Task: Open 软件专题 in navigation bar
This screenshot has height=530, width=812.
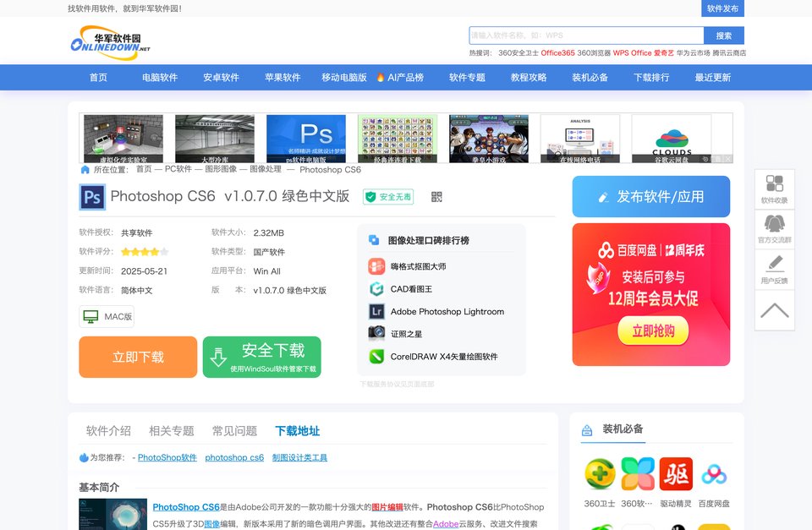Action: click(467, 77)
